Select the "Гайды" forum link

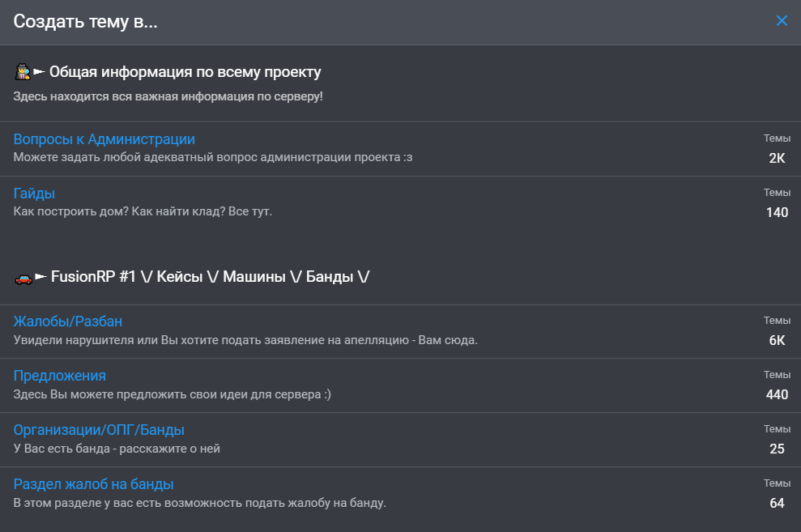(x=34, y=194)
